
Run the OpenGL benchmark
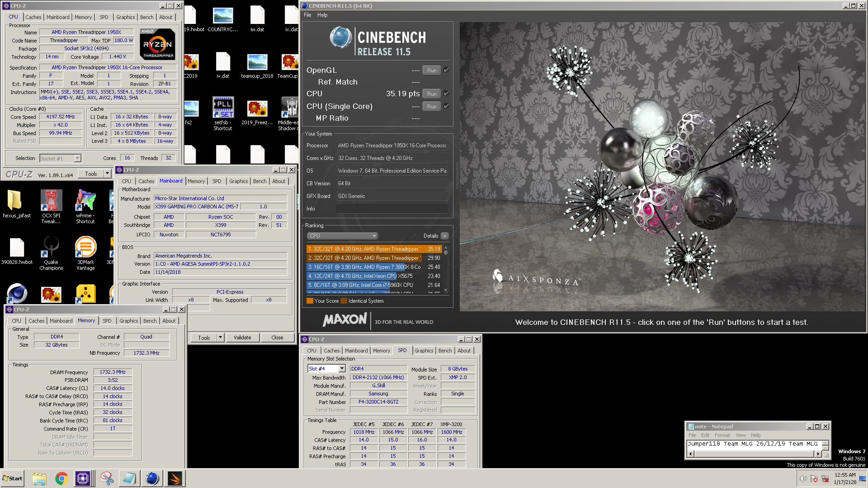[x=432, y=70]
